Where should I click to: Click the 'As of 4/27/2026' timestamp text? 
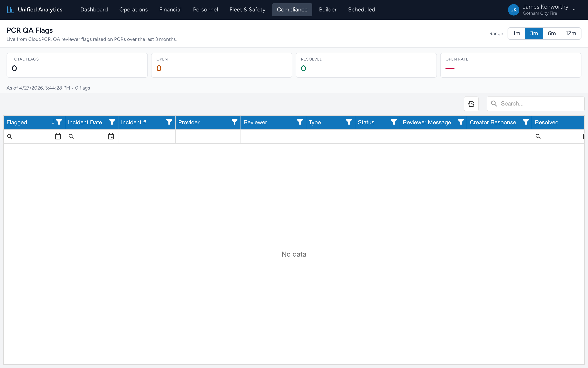[x=38, y=88]
